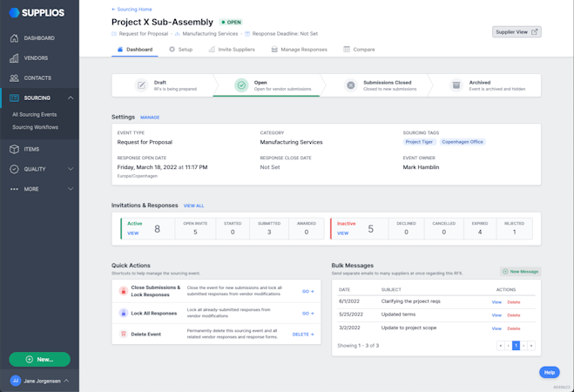Click the Supplier View button
The image size is (574, 392).
click(517, 32)
